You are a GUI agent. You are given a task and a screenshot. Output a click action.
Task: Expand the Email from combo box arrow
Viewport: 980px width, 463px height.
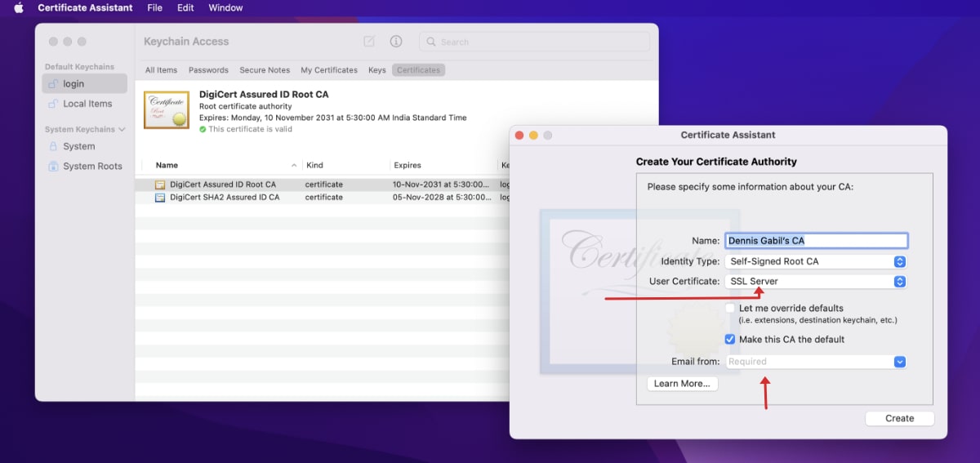point(899,362)
